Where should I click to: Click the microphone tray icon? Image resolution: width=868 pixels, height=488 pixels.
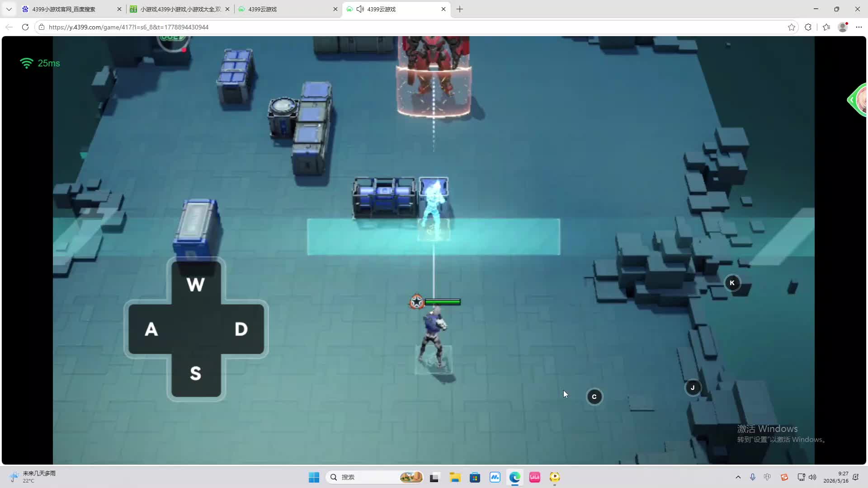(x=753, y=477)
